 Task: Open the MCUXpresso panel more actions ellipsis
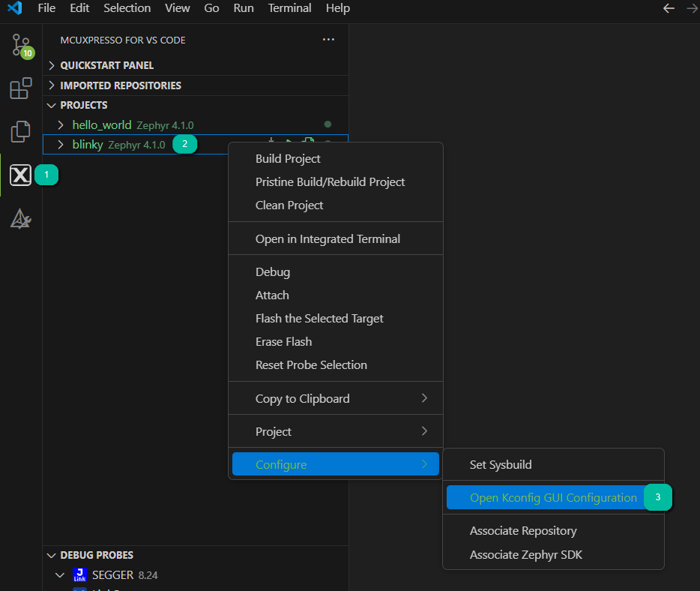tap(328, 40)
